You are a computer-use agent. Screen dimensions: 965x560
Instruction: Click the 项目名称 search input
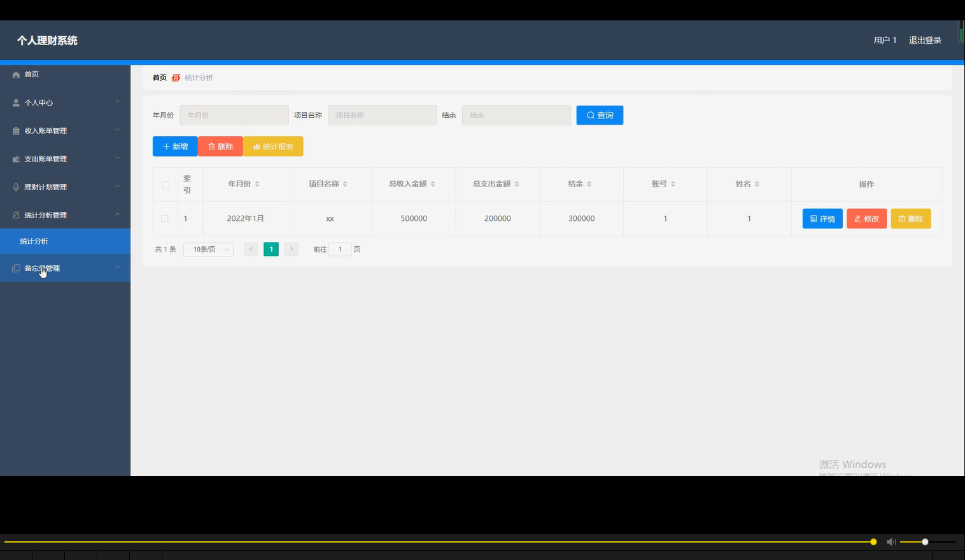coord(382,115)
